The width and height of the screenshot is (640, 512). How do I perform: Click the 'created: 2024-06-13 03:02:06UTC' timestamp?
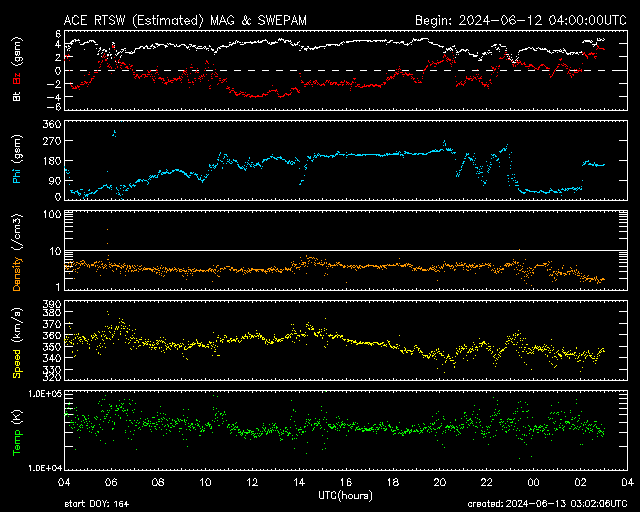[x=547, y=504]
